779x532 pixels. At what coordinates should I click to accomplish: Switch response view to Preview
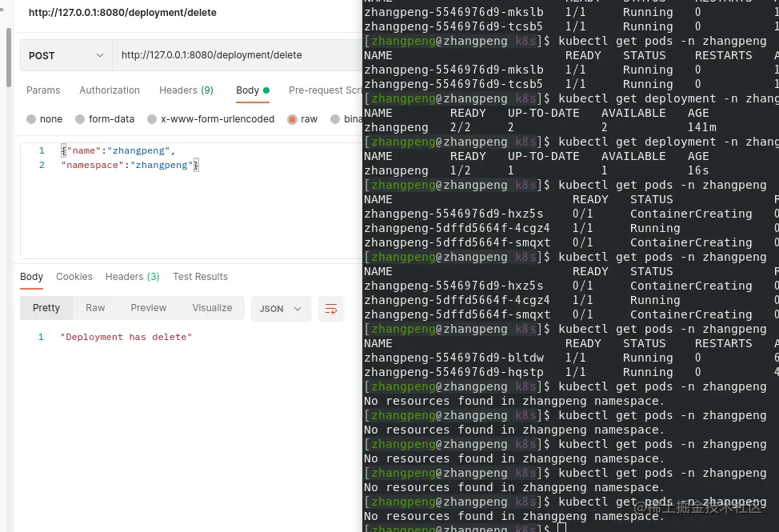click(149, 308)
